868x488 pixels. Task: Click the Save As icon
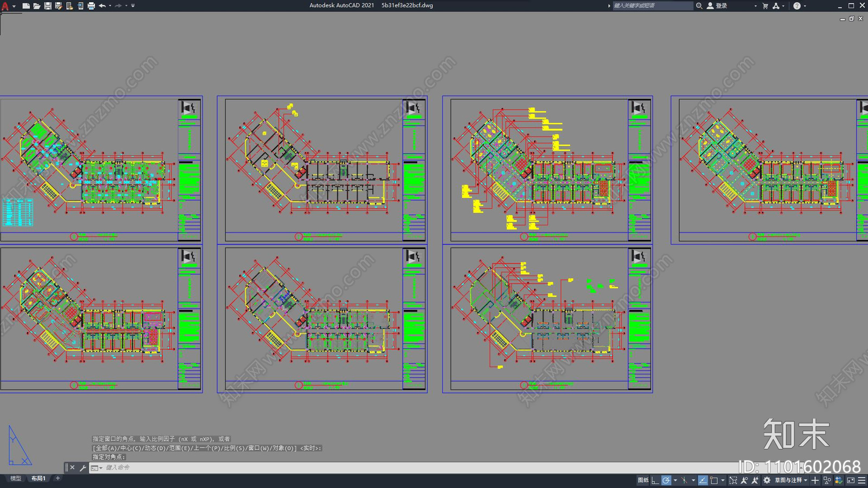[59, 6]
